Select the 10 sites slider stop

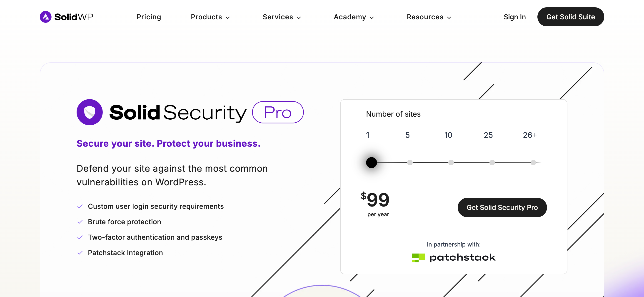tap(451, 163)
